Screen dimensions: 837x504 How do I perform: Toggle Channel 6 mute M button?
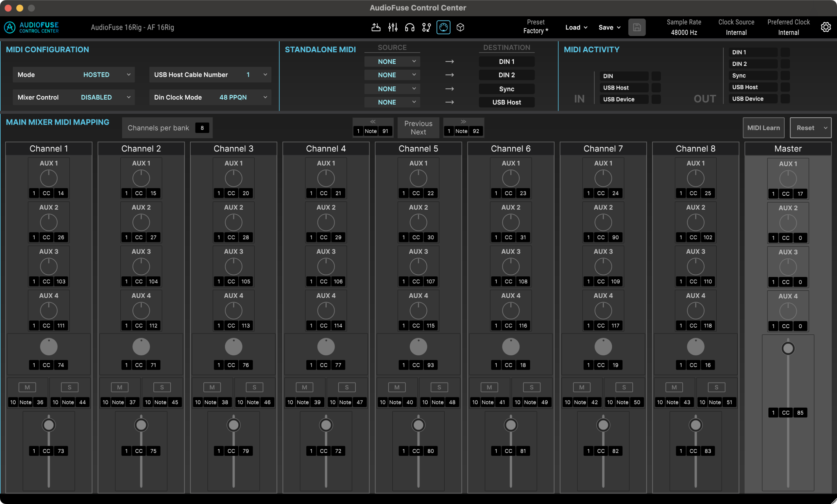tap(489, 387)
